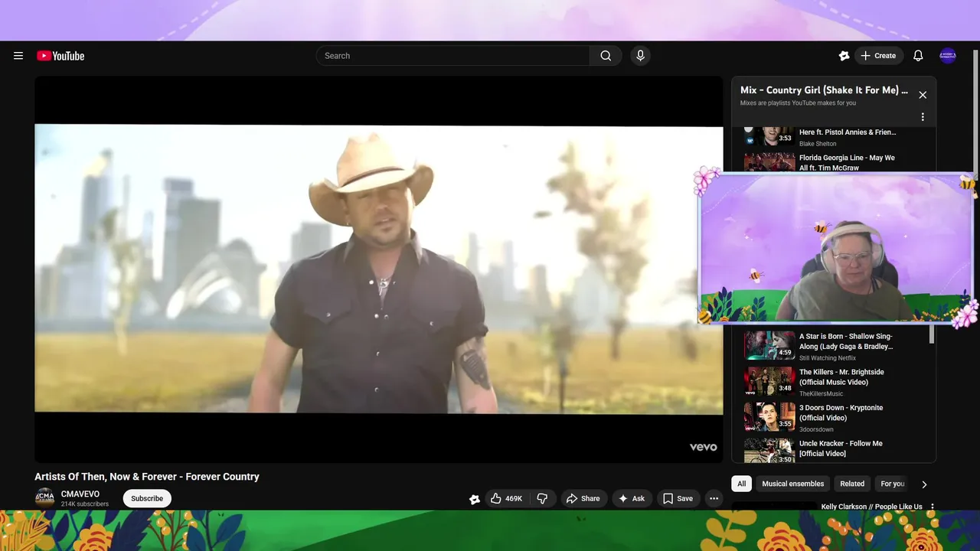Click the sparkle icon next to Create

(844, 56)
